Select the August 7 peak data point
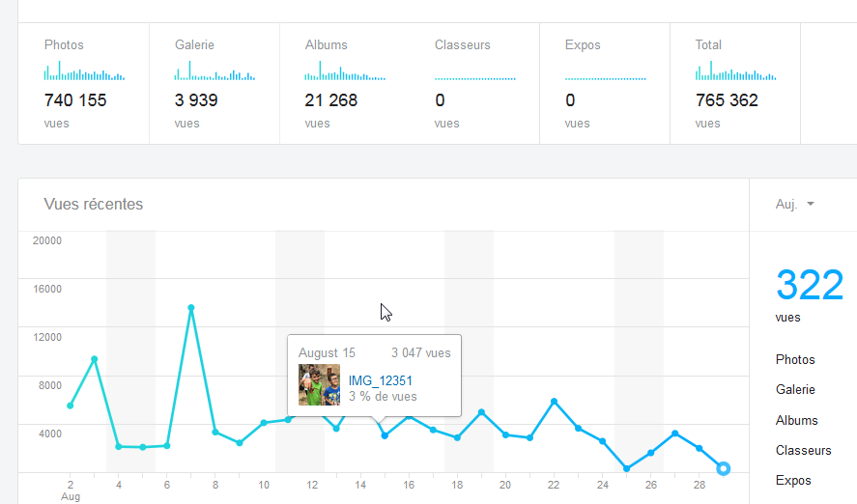The width and height of the screenshot is (857, 504). tap(191, 308)
